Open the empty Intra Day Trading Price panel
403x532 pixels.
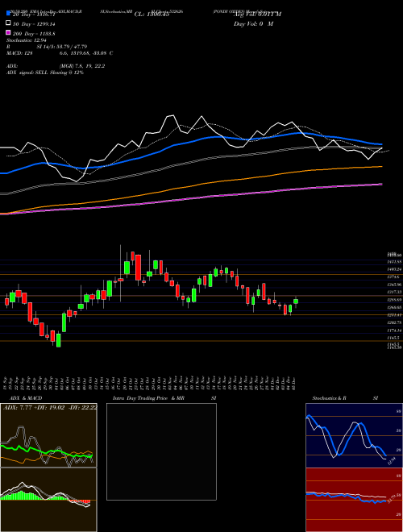pos(161,451)
